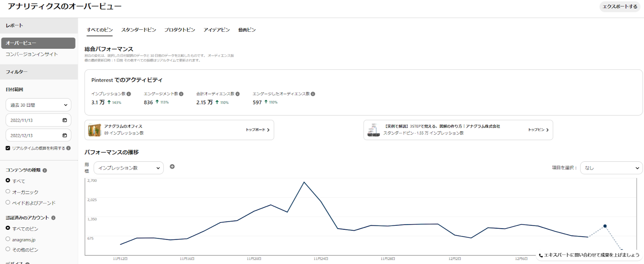The image size is (644, 264).
Task: Click info icon next to コンテンツの種類
Action: tap(45, 170)
